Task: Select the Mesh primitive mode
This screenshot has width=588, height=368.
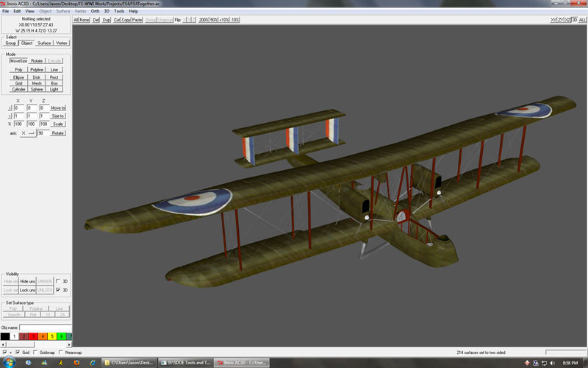Action: [x=36, y=83]
